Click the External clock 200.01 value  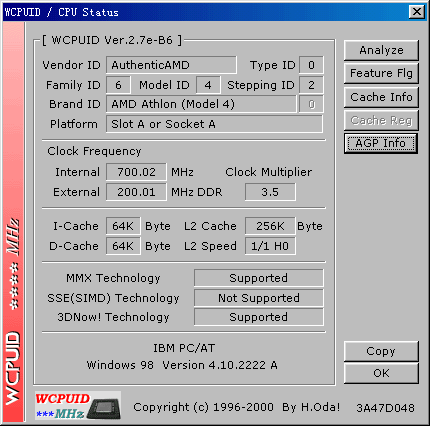click(x=136, y=192)
